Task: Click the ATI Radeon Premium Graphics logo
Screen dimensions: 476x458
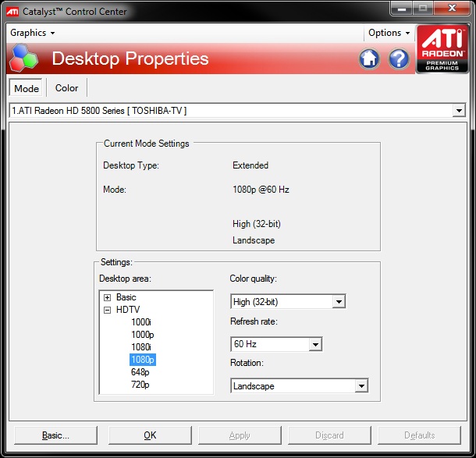Action: [442, 49]
